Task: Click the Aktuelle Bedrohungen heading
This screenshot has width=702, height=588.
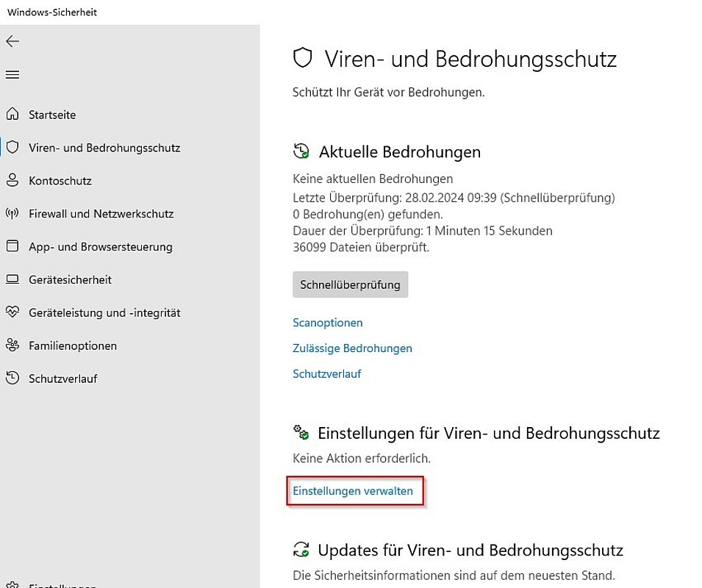Action: [400, 151]
